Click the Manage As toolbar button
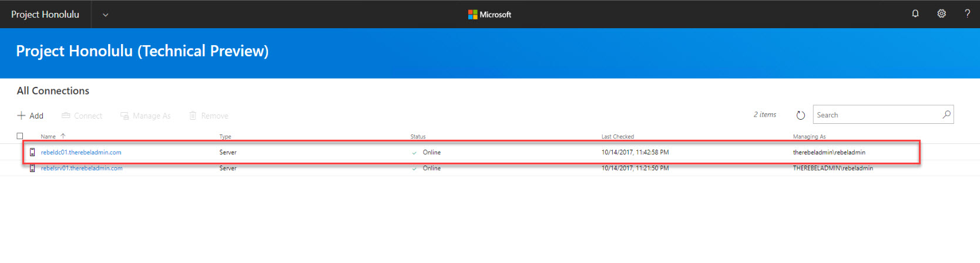 tap(146, 116)
